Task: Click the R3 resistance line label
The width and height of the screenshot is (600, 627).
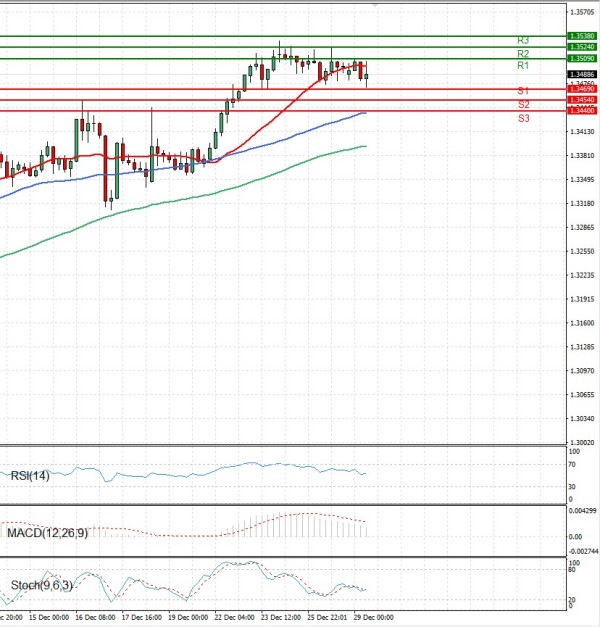Action: coord(522,40)
